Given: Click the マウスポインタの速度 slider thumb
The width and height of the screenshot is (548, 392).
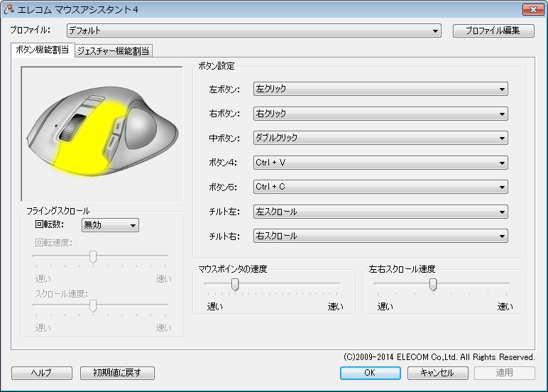Looking at the screenshot, I should pos(235,284).
